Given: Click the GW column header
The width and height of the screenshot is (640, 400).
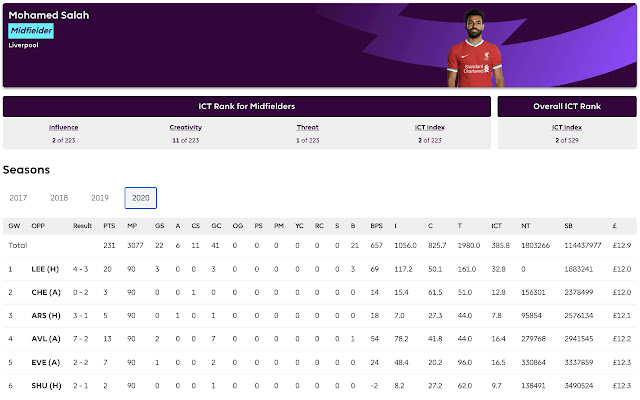Looking at the screenshot, I should [x=13, y=226].
